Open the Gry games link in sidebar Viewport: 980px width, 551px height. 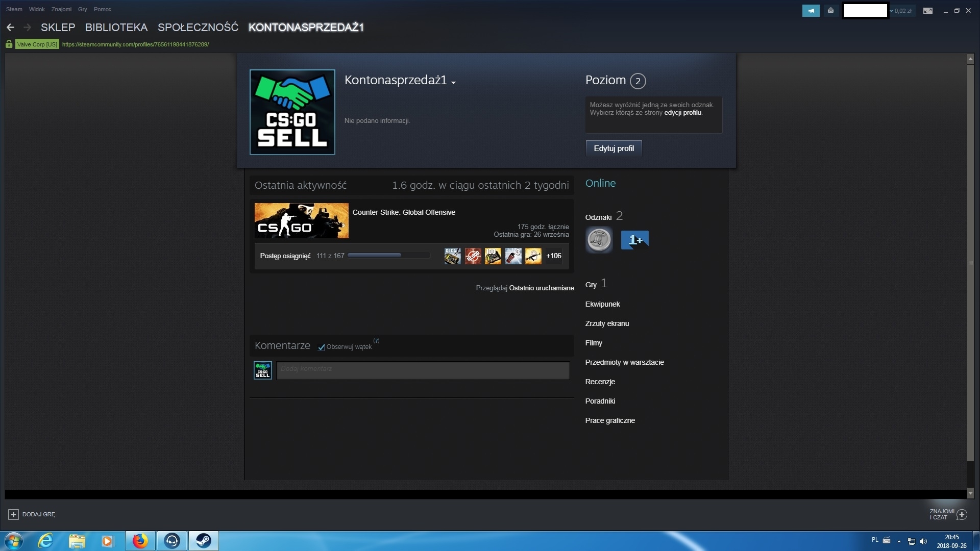(591, 285)
